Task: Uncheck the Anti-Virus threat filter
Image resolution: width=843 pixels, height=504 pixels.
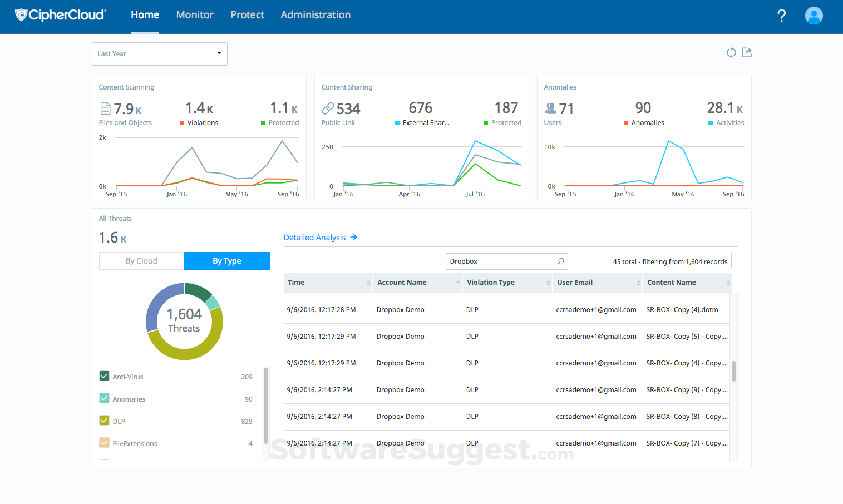Action: point(104,376)
